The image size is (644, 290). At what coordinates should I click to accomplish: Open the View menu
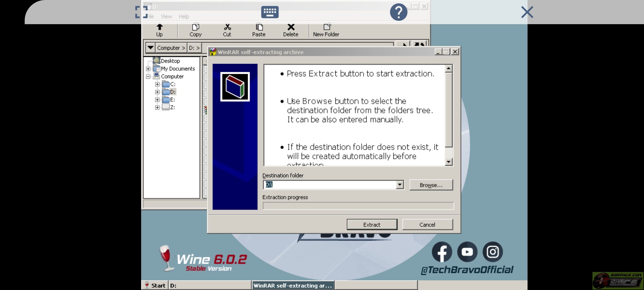(x=166, y=17)
